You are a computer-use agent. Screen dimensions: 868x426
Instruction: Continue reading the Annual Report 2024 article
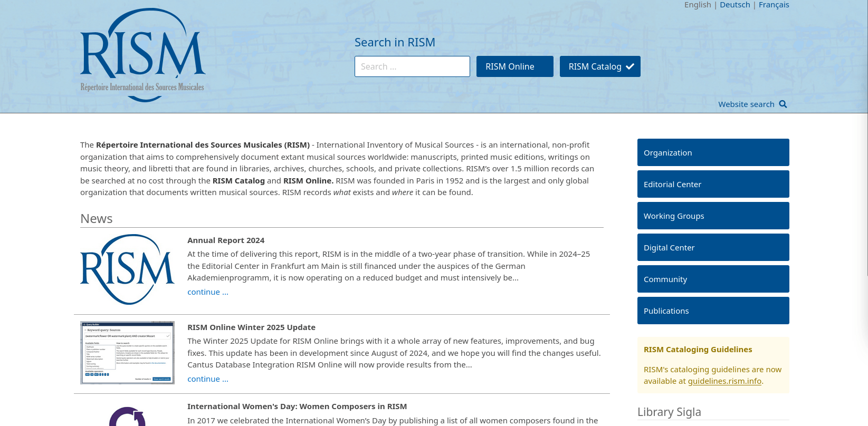(x=208, y=292)
